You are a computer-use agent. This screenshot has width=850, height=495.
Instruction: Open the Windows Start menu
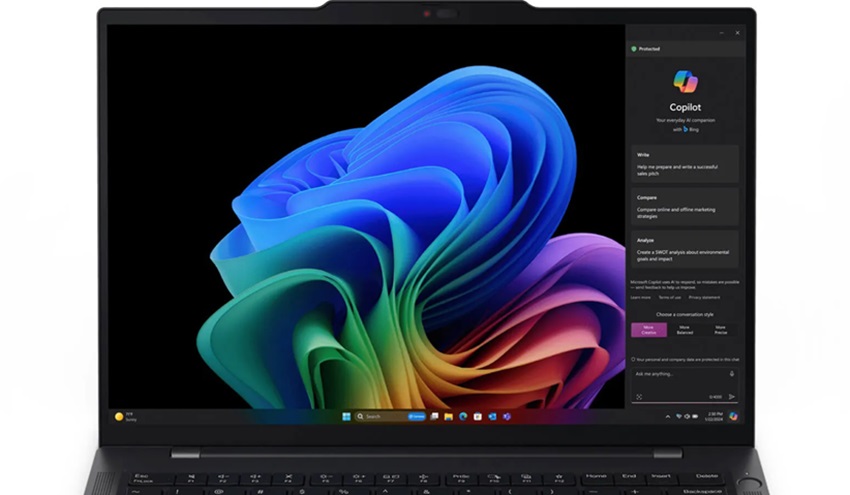click(x=346, y=416)
